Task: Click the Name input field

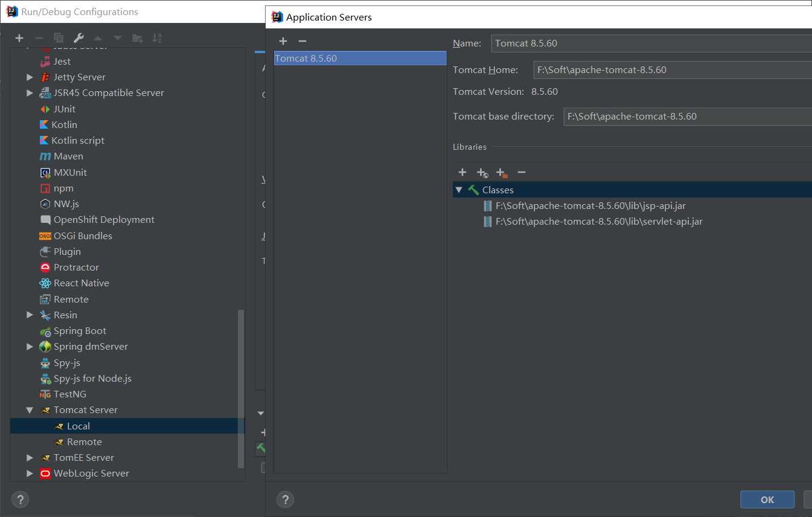Action: (651, 43)
